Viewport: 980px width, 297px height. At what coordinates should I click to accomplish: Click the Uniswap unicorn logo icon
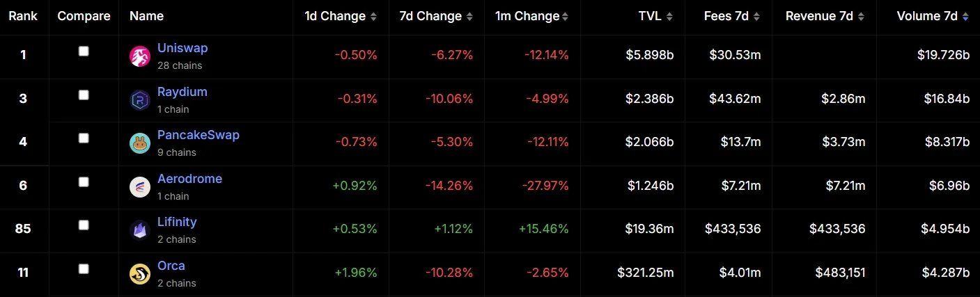[140, 57]
